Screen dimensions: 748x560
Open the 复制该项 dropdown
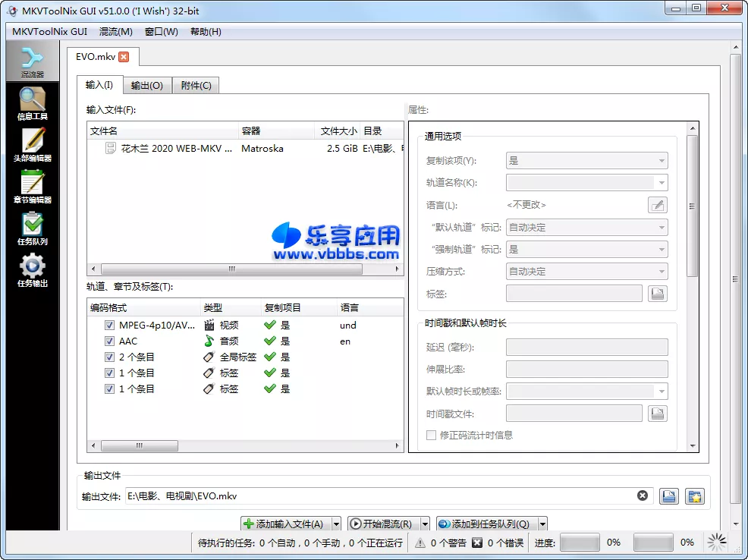pos(585,160)
